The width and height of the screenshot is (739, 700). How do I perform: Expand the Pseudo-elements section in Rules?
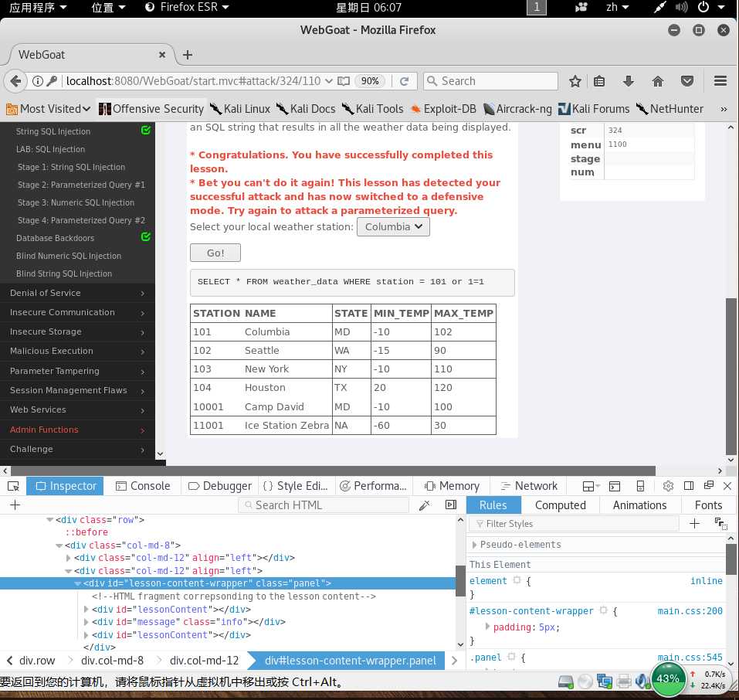click(x=474, y=545)
